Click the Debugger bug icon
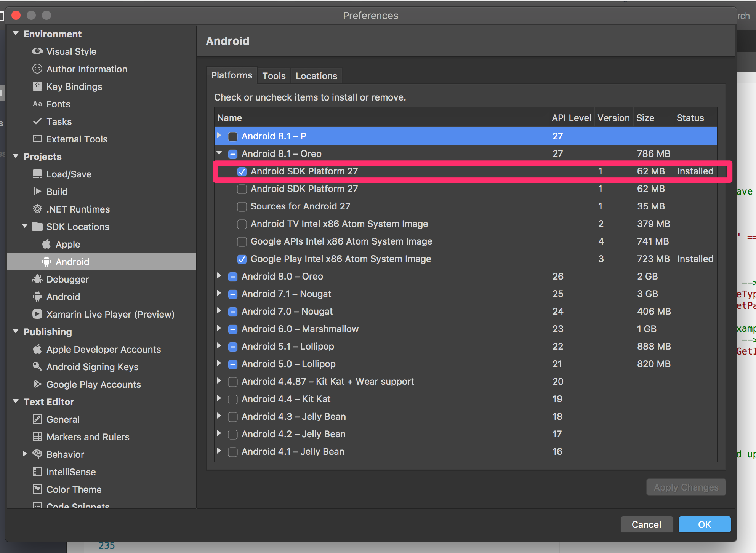 point(37,279)
